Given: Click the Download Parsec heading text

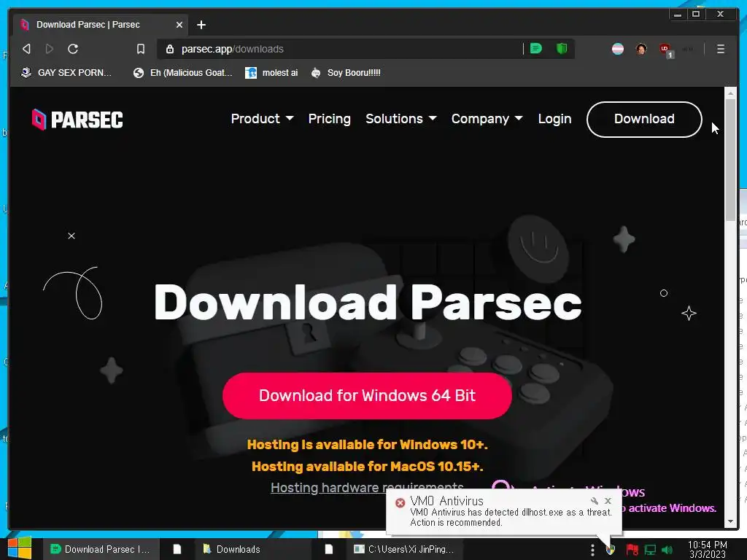Looking at the screenshot, I should coord(368,303).
